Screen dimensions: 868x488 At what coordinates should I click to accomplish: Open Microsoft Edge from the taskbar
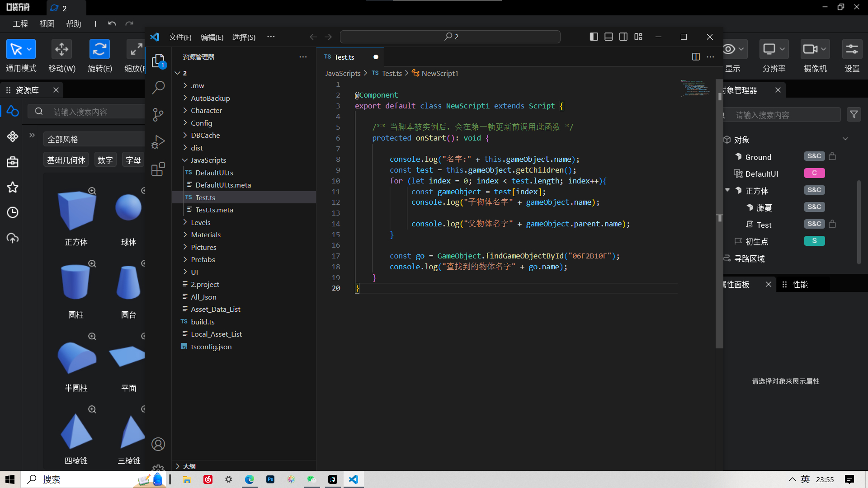[x=250, y=479]
